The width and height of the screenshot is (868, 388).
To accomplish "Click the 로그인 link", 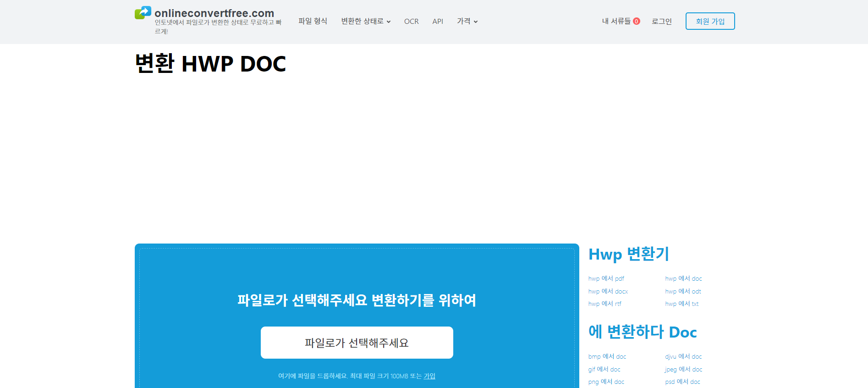I will click(x=661, y=22).
